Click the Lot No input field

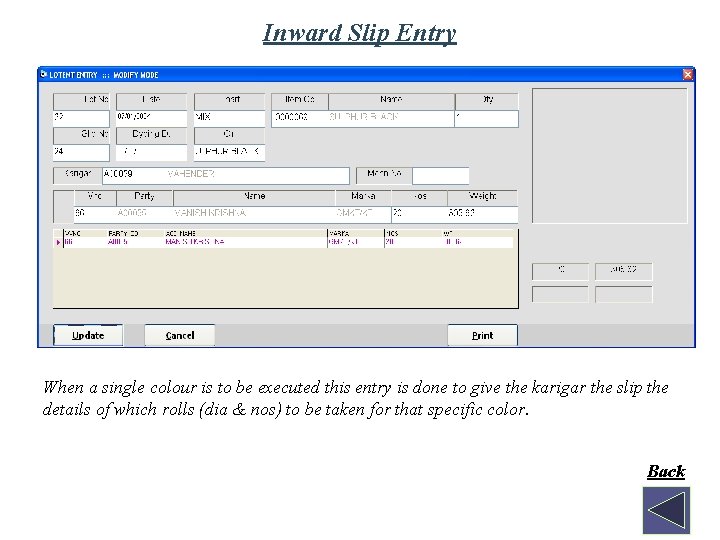pyautogui.click(x=81, y=118)
